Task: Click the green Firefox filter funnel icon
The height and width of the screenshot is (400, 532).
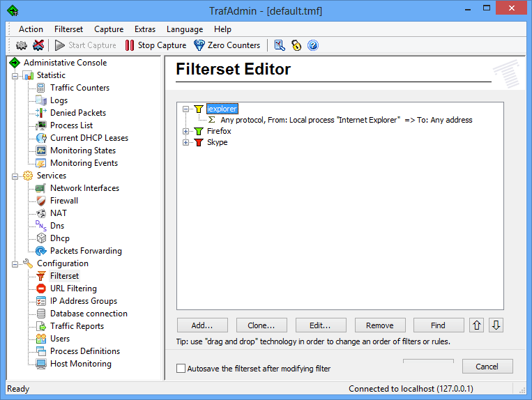Action: click(199, 131)
